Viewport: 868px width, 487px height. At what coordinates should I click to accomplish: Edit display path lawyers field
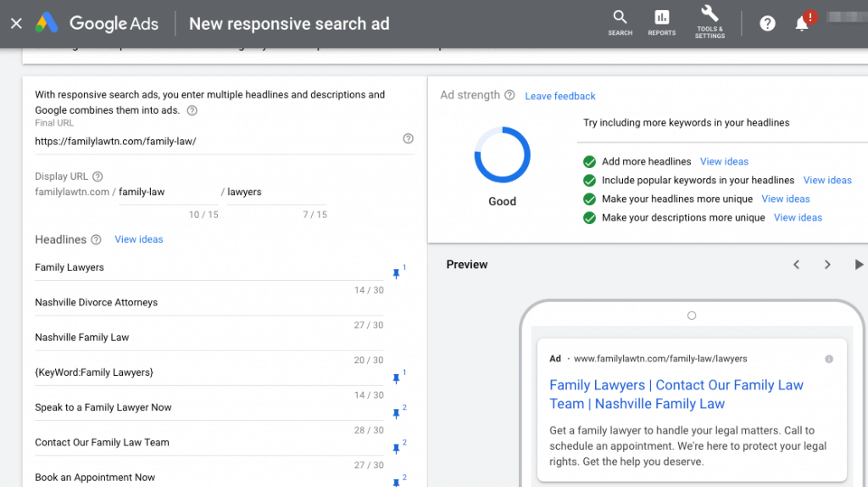point(277,193)
